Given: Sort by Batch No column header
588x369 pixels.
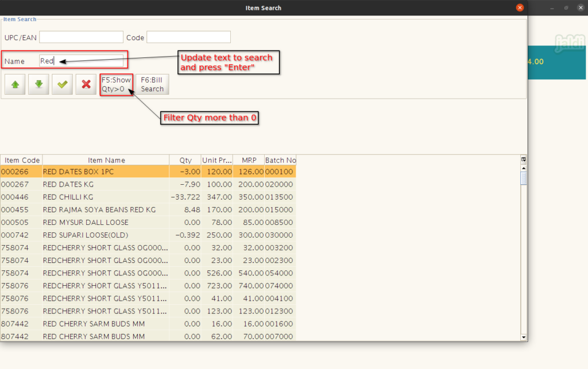Looking at the screenshot, I should 280,160.
